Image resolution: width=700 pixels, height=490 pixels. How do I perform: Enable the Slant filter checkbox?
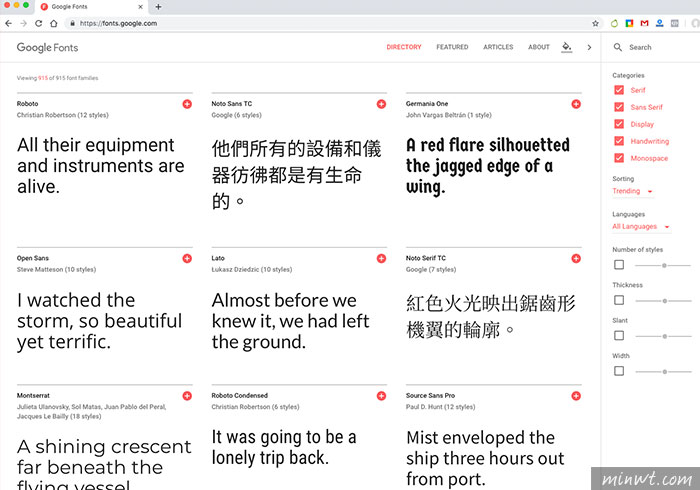619,335
